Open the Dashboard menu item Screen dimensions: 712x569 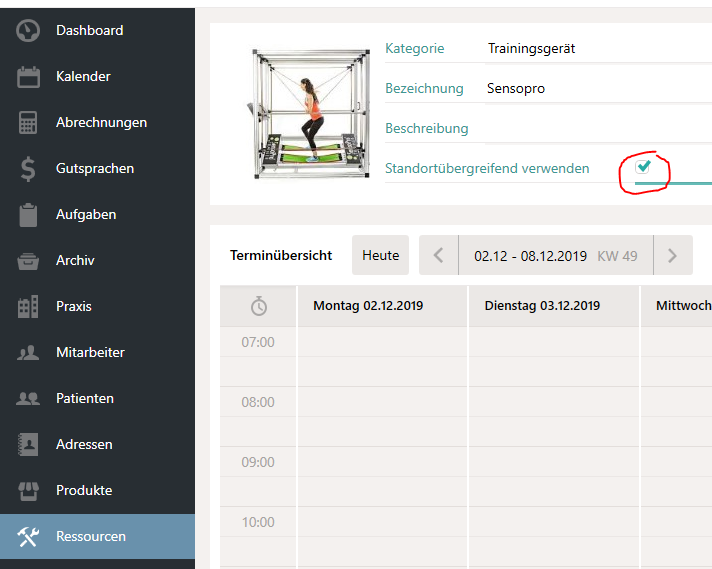(89, 30)
